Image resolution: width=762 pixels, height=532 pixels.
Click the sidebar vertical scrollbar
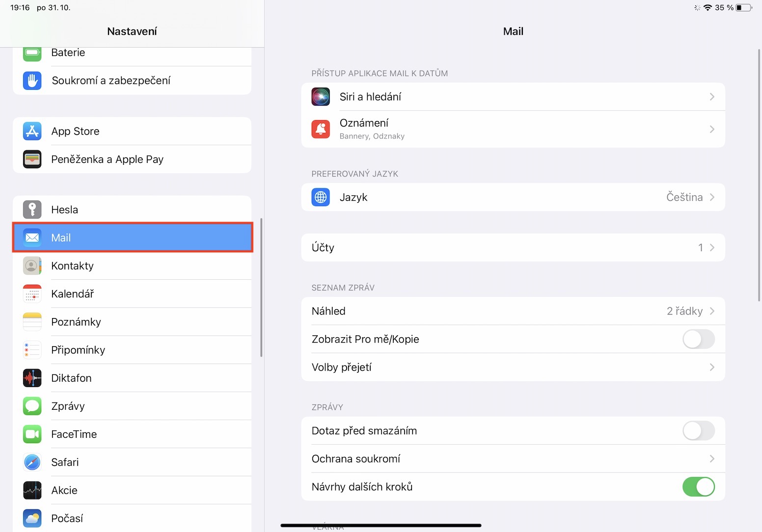(x=261, y=288)
